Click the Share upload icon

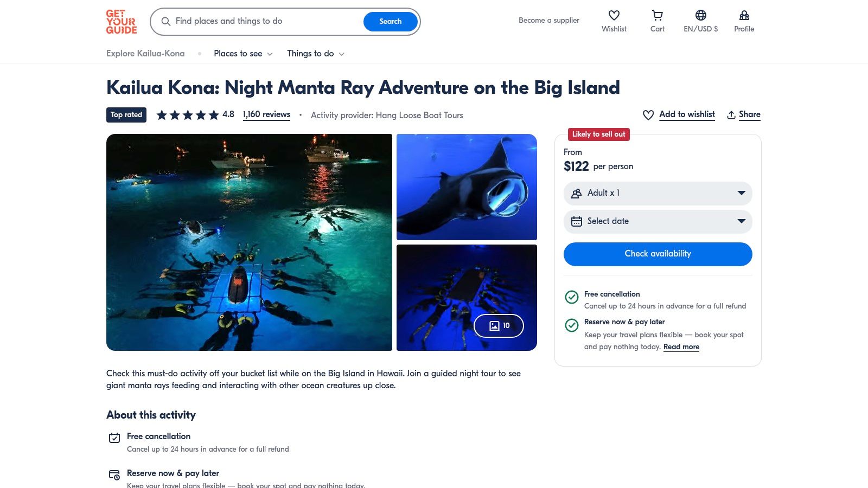pyautogui.click(x=731, y=115)
